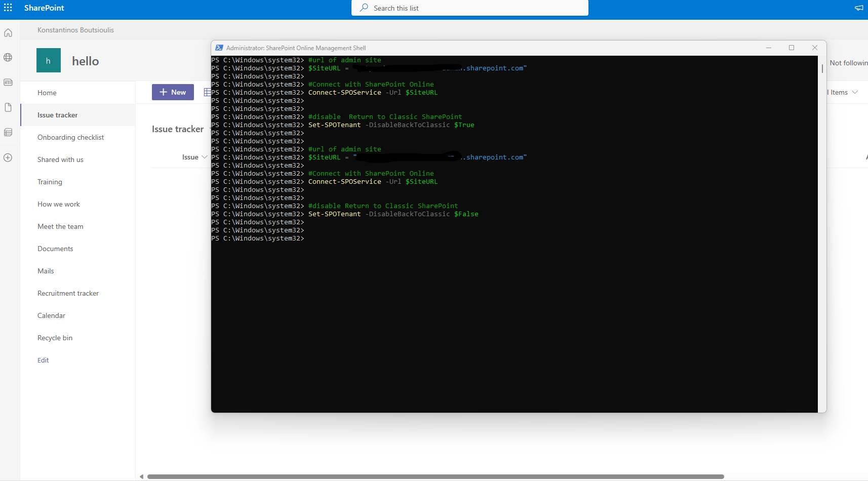The width and height of the screenshot is (868, 481).
Task: Click the shell window title bar text
Action: click(296, 48)
